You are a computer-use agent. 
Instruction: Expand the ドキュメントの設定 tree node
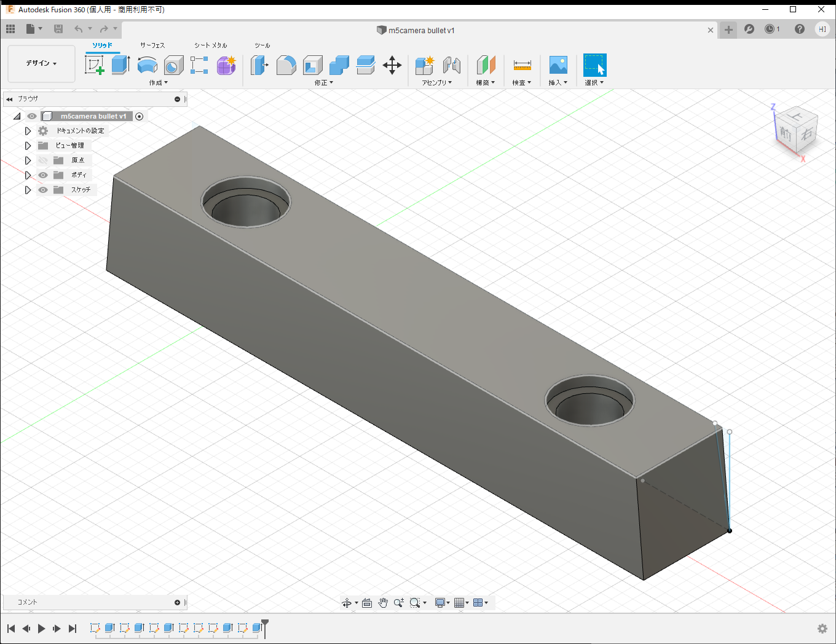(28, 131)
